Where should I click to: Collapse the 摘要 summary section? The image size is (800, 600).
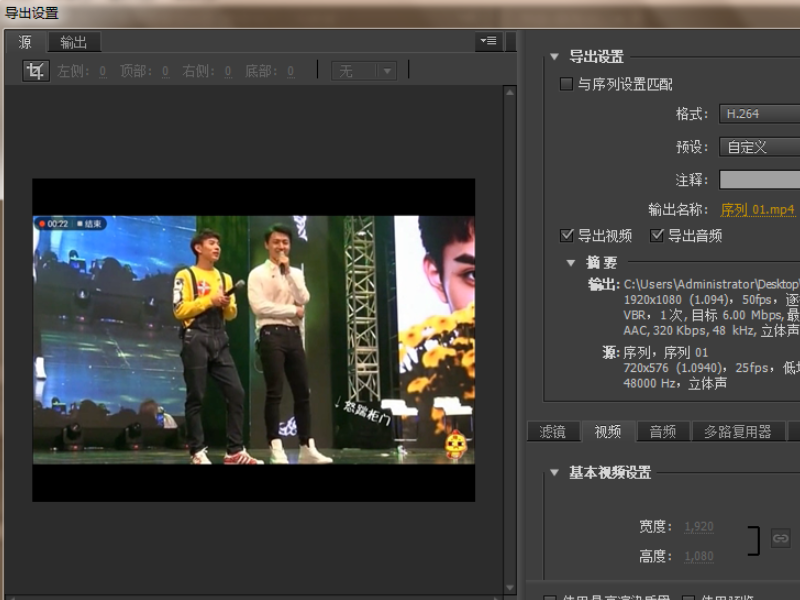pos(572,263)
